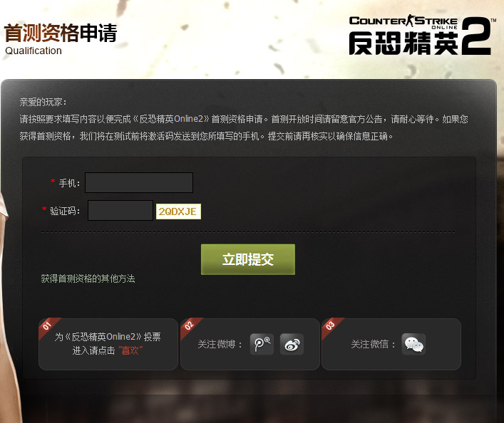
Task: Click the 为《反恐精英Online2》投票 text
Action: 108,337
